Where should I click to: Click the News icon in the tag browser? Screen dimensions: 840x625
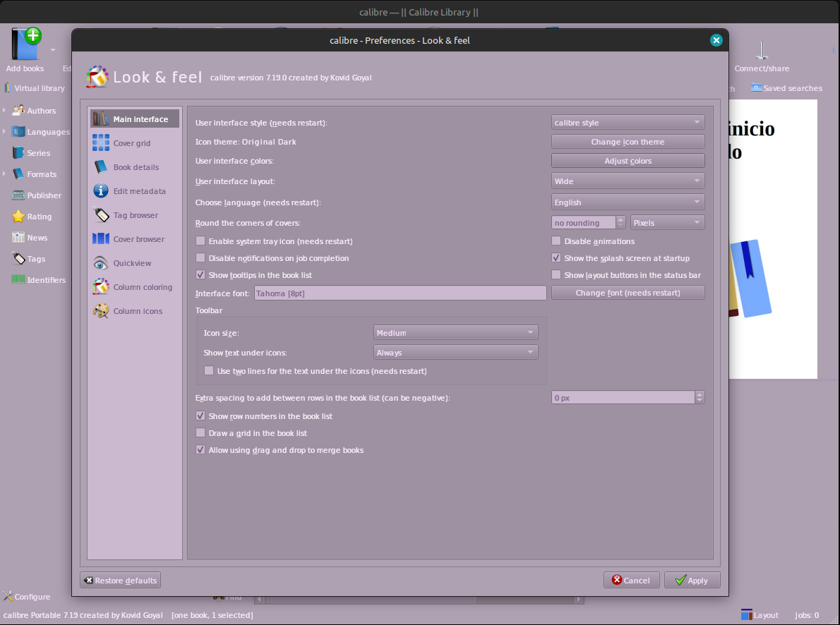click(18, 237)
